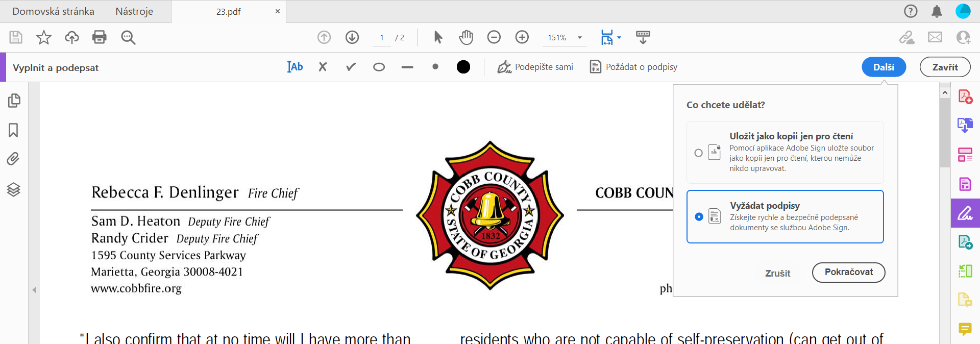Click the page number input field
980x344 pixels.
point(382,38)
